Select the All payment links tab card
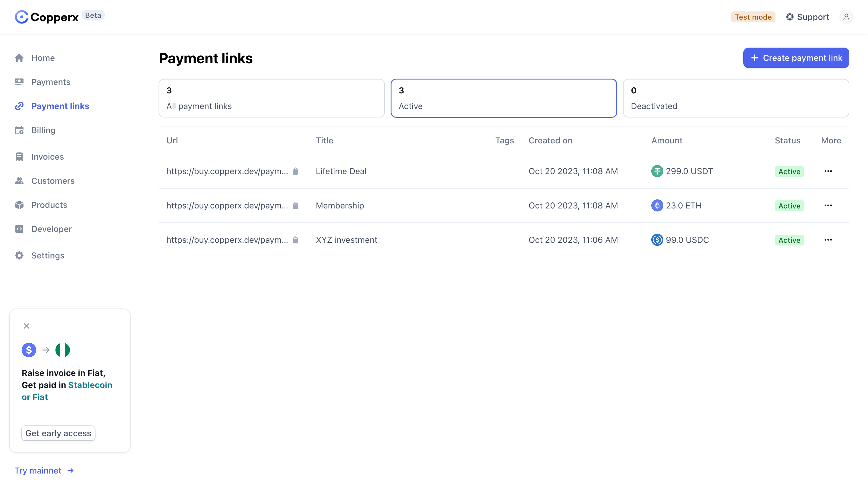This screenshot has width=868, height=491. tap(272, 98)
